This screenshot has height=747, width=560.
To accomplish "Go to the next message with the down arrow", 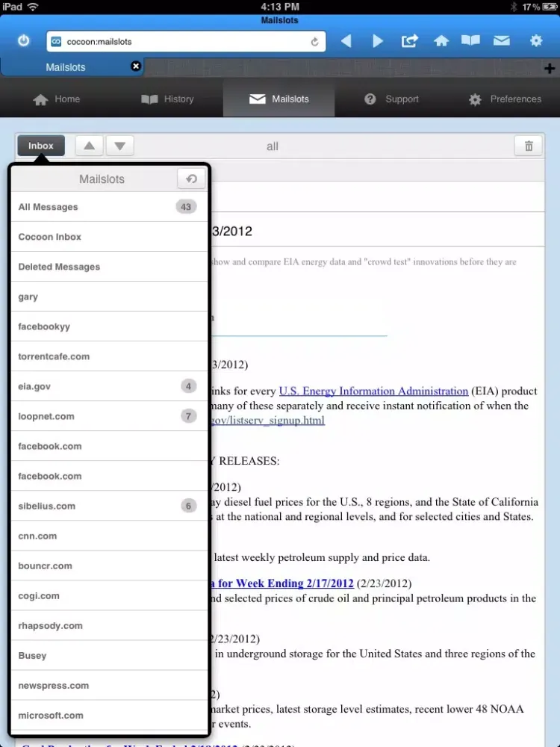I will pos(119,146).
